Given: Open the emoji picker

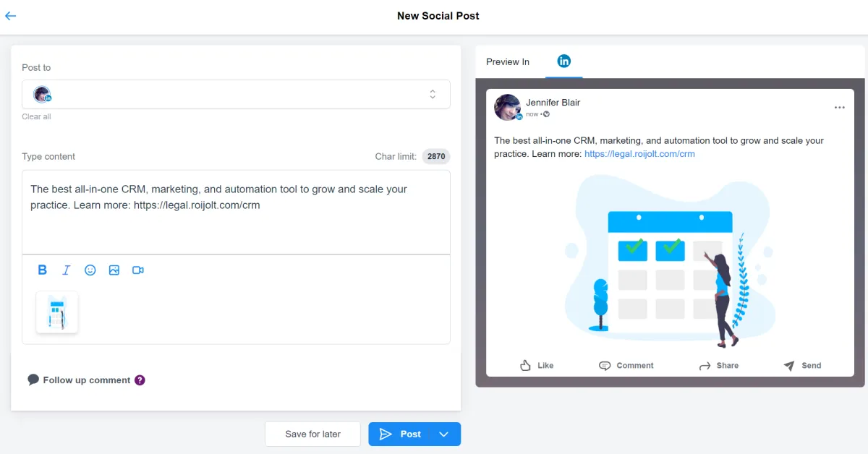Looking at the screenshot, I should 90,270.
